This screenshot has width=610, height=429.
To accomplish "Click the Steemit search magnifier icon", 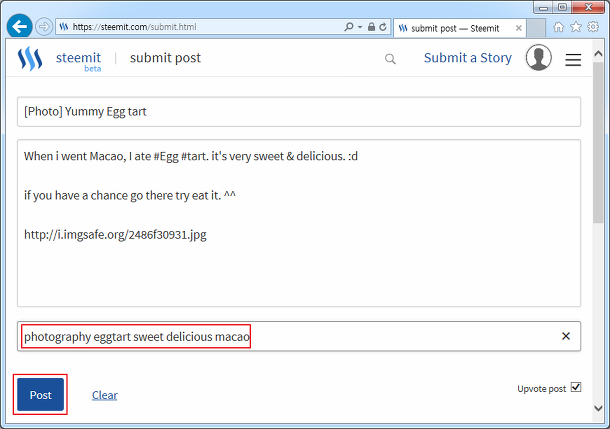I will click(x=390, y=59).
